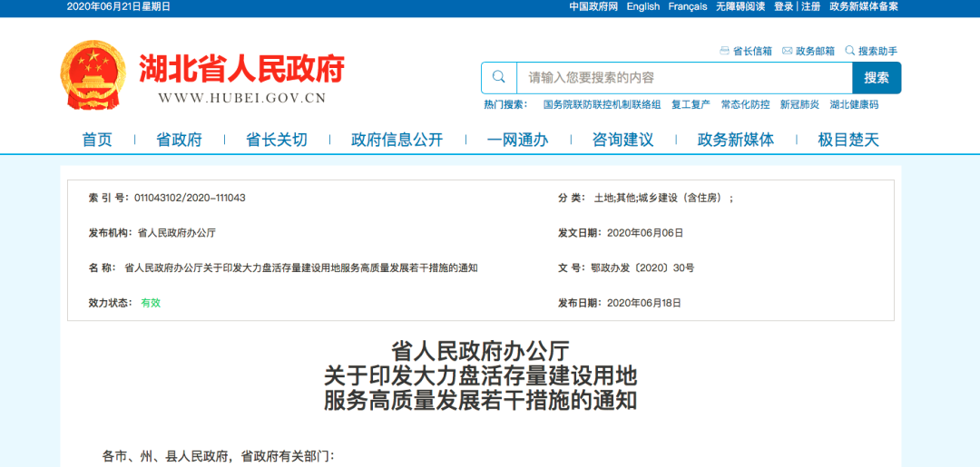This screenshot has width=980, height=467.
Task: Type in the 请输入您要搜索的内容 field
Action: (683, 78)
